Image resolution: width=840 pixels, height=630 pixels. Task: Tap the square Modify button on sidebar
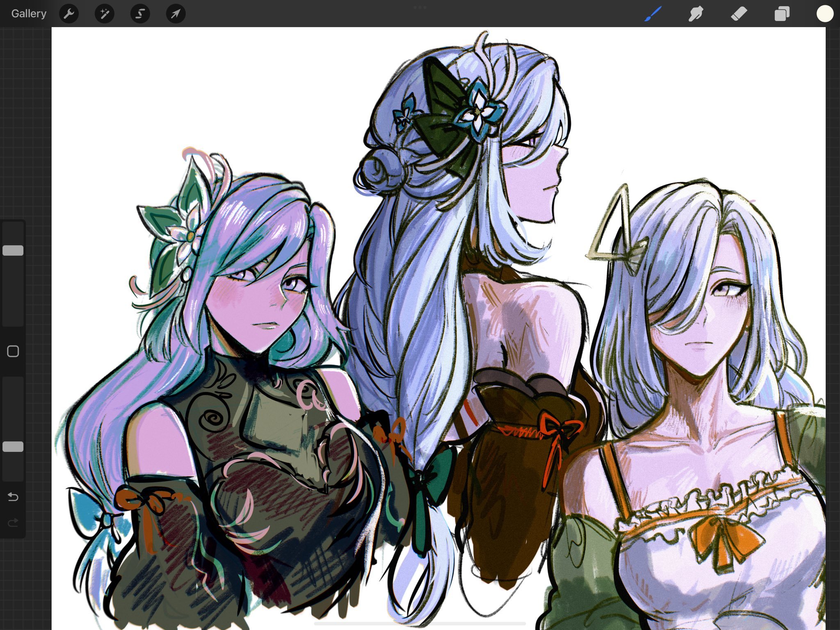pyautogui.click(x=13, y=351)
